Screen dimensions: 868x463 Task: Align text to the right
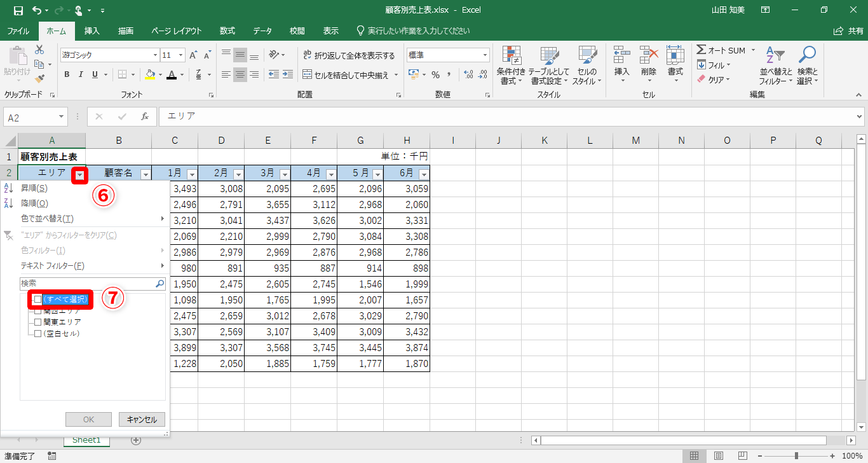pos(254,74)
